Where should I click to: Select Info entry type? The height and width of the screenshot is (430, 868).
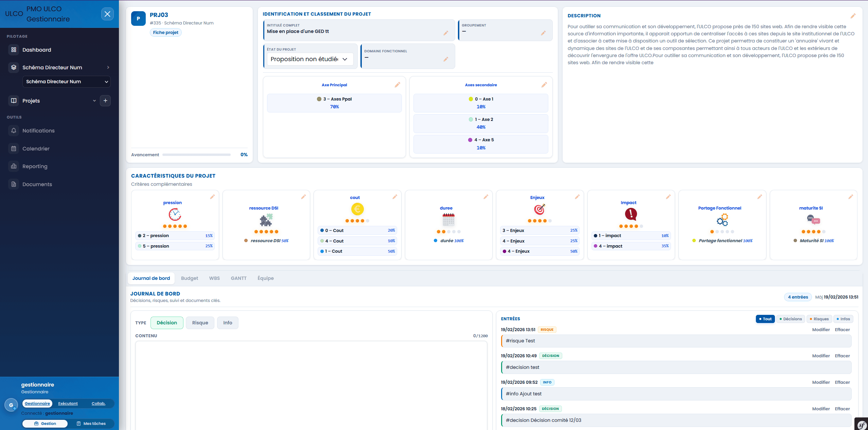point(228,323)
